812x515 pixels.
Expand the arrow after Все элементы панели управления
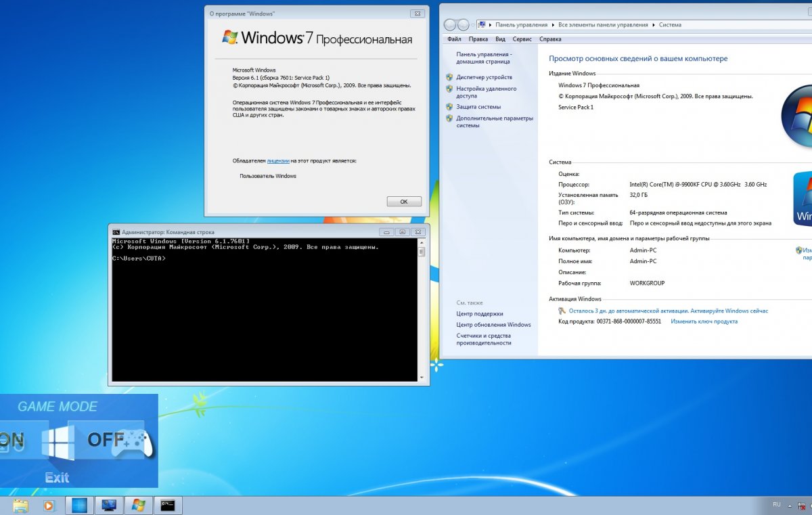[x=653, y=25]
